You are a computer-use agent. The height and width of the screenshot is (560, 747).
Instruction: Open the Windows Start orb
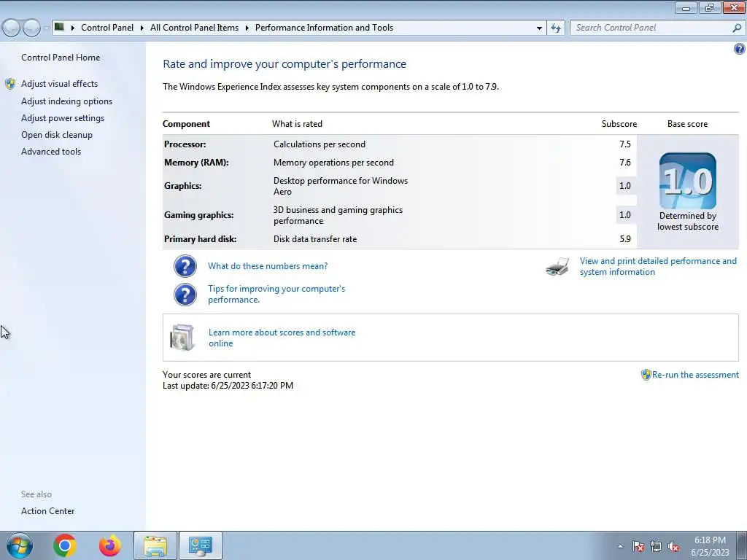tap(19, 545)
